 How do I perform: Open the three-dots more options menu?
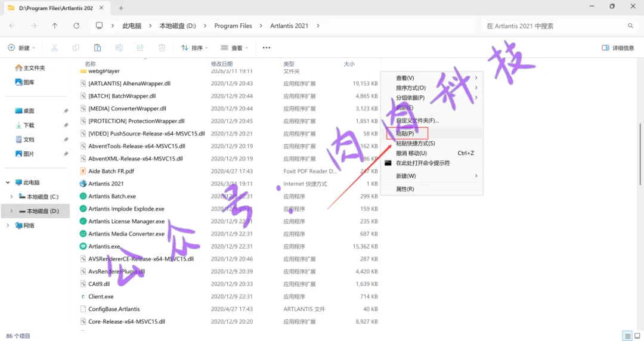tap(267, 48)
